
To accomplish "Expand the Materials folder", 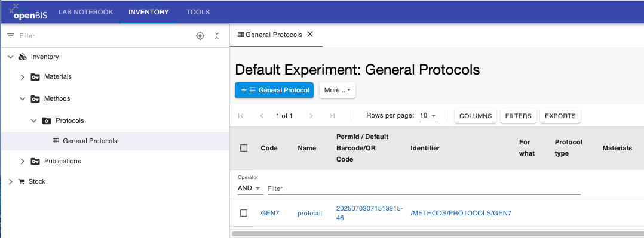I will 22,77.
